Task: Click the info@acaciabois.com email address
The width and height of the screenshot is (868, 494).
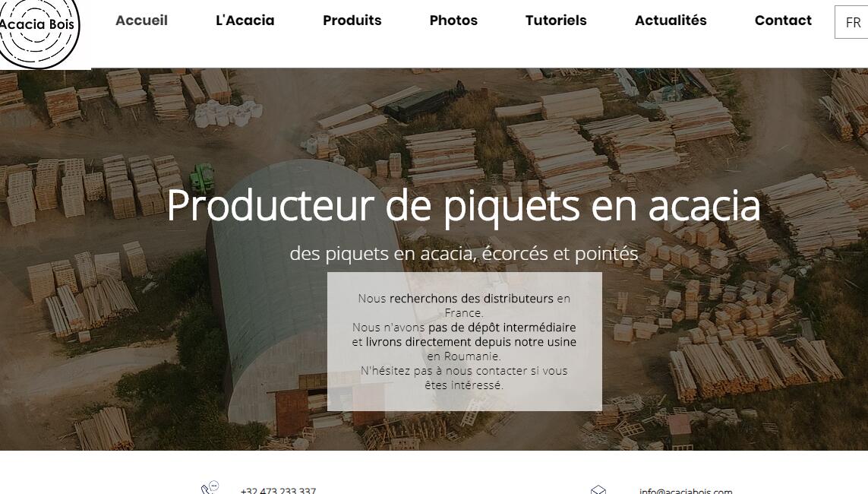Action: tap(685, 491)
